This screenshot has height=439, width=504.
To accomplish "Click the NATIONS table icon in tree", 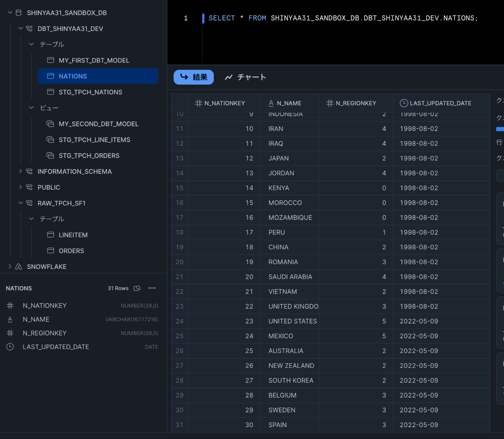I will 51,76.
